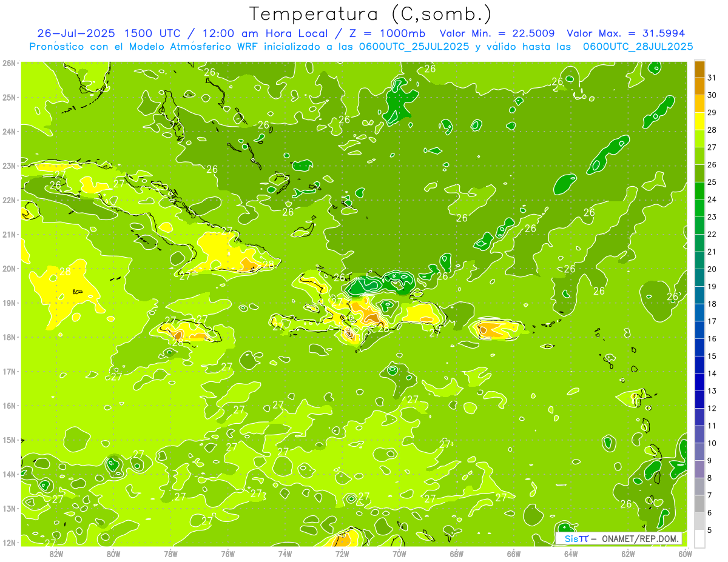This screenshot has width=728, height=562.
Task: Click the blue swatch between 15 and 16
Action: click(699, 347)
